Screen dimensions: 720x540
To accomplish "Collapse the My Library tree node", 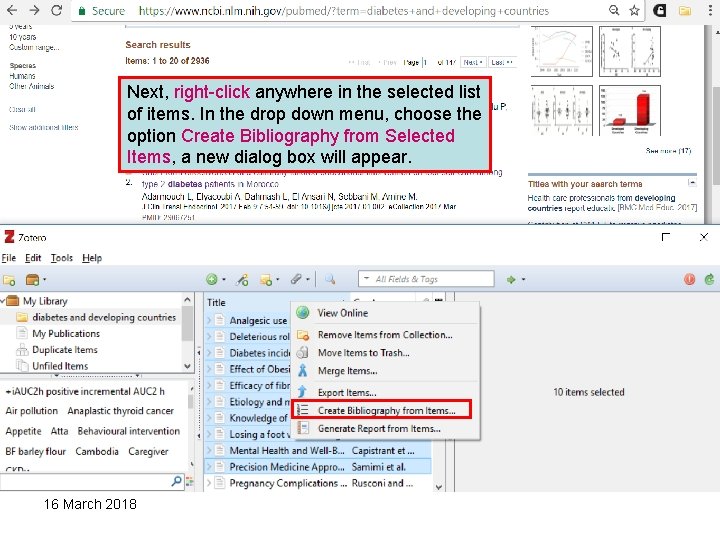I will point(3,301).
